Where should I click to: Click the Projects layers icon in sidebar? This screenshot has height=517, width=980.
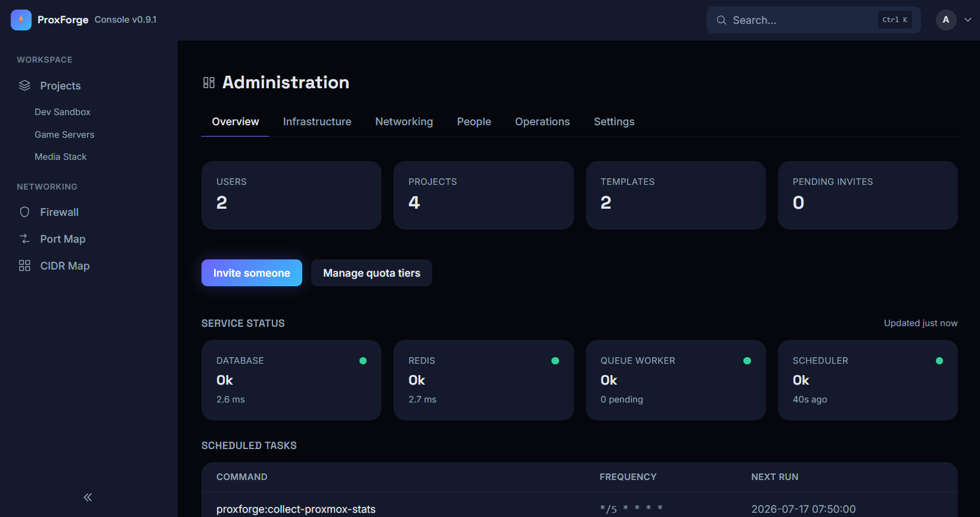pos(24,85)
